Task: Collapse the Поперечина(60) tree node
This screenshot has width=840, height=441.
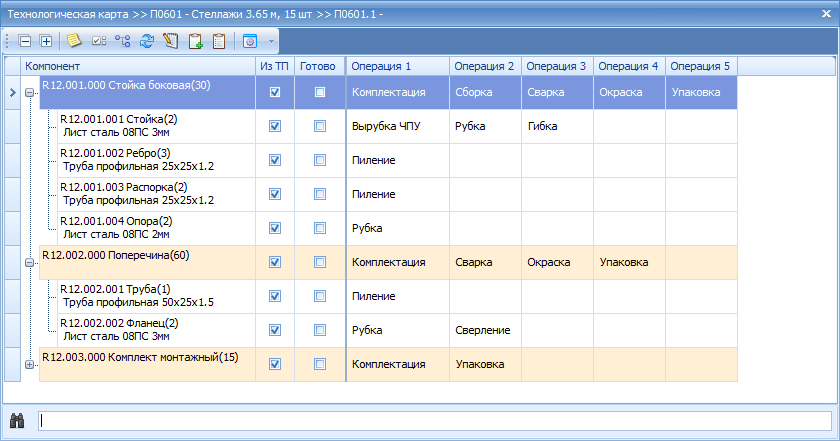Action: (29, 263)
